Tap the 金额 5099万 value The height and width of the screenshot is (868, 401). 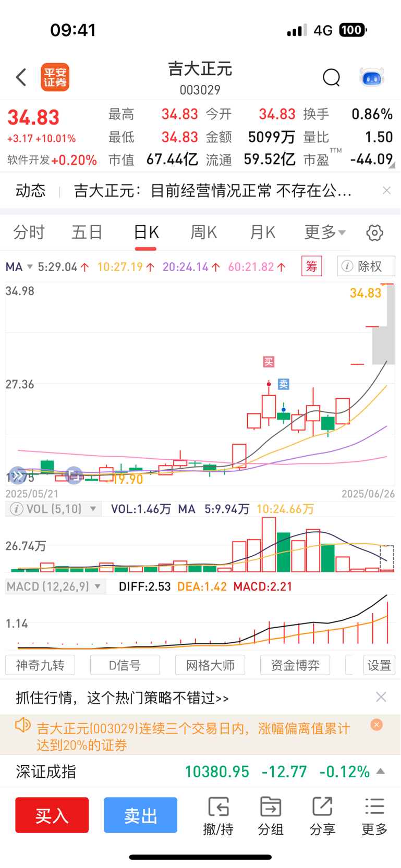(x=272, y=137)
